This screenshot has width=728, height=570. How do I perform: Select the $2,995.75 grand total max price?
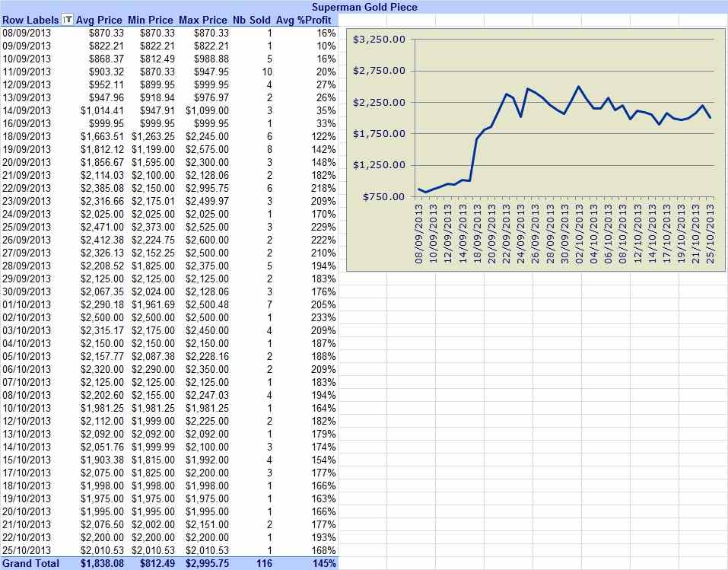pyautogui.click(x=207, y=563)
